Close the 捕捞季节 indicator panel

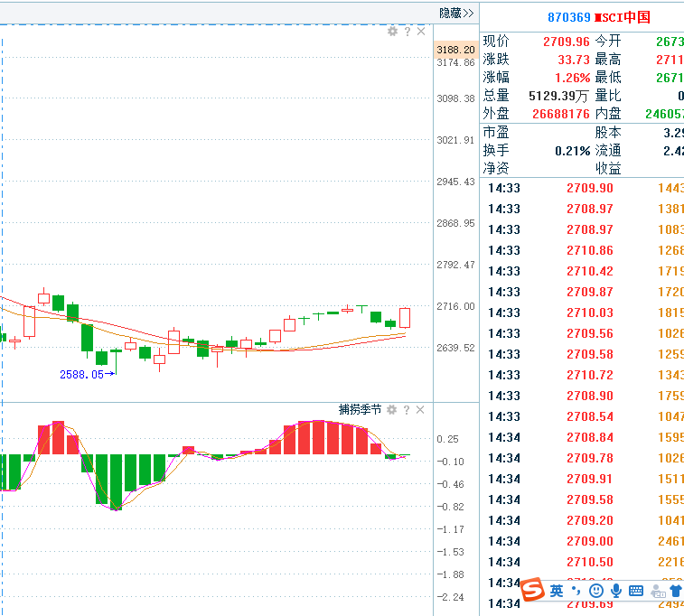pos(420,410)
